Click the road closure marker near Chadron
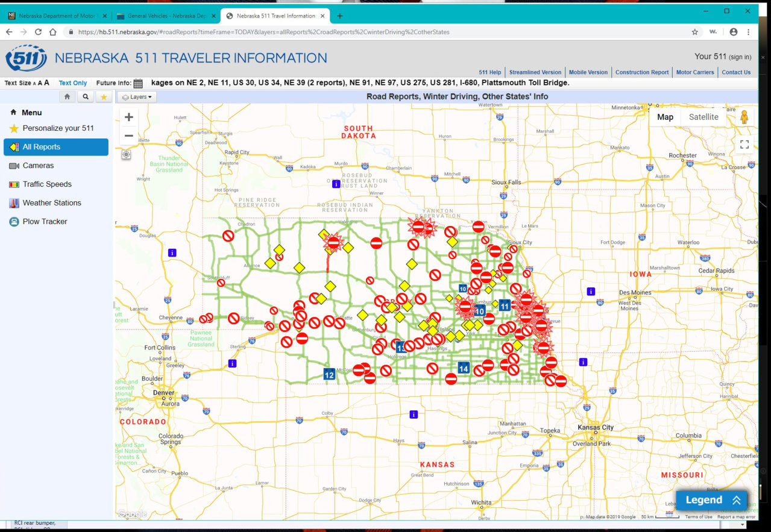This screenshot has width=771, height=532. coord(228,236)
